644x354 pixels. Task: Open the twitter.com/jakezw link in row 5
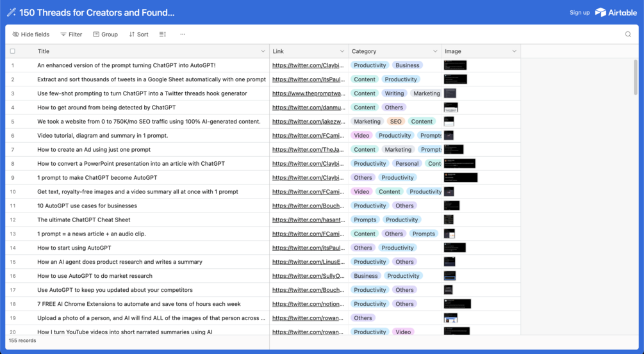pos(308,122)
